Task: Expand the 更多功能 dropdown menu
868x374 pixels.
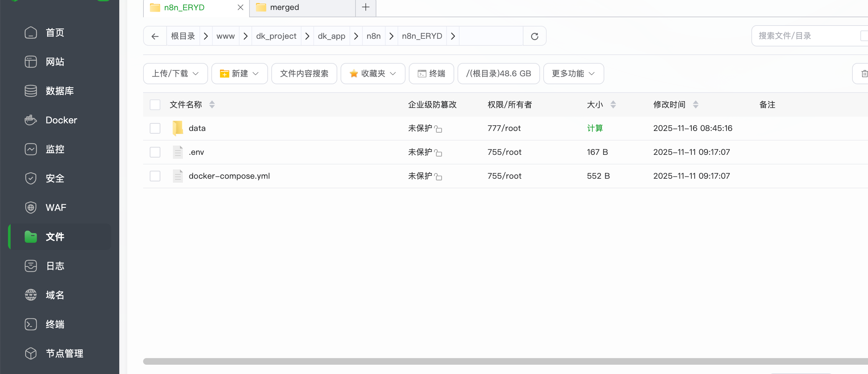Action: tap(573, 74)
